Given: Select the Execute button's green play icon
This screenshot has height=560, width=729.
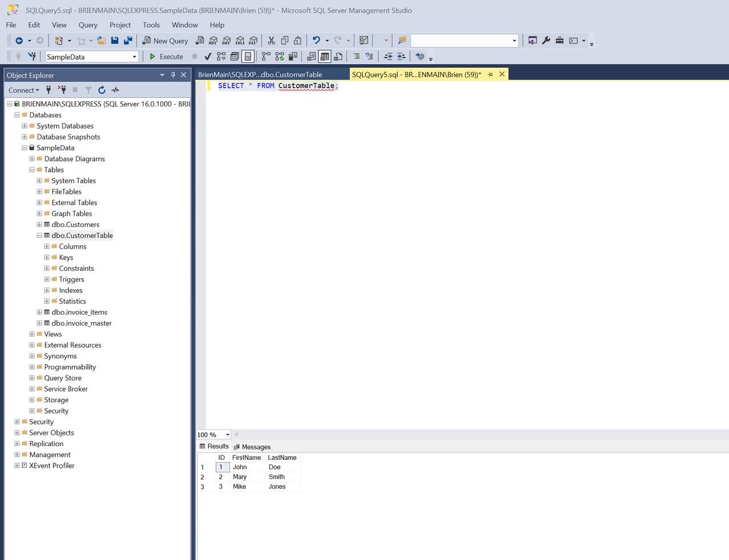Looking at the screenshot, I should pos(153,56).
